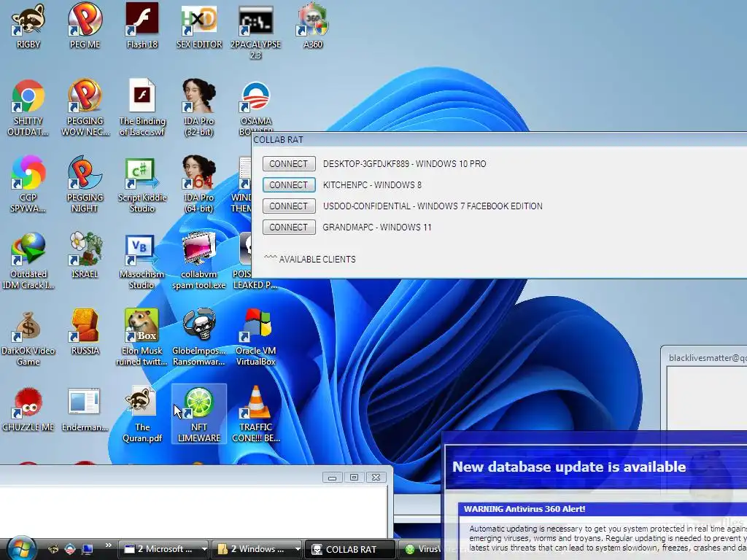Click 'USDOD-CONFIDENTIAL - WINDOWS 7 FACEBOOK EDITION' text
This screenshot has height=560, width=747.
click(433, 206)
